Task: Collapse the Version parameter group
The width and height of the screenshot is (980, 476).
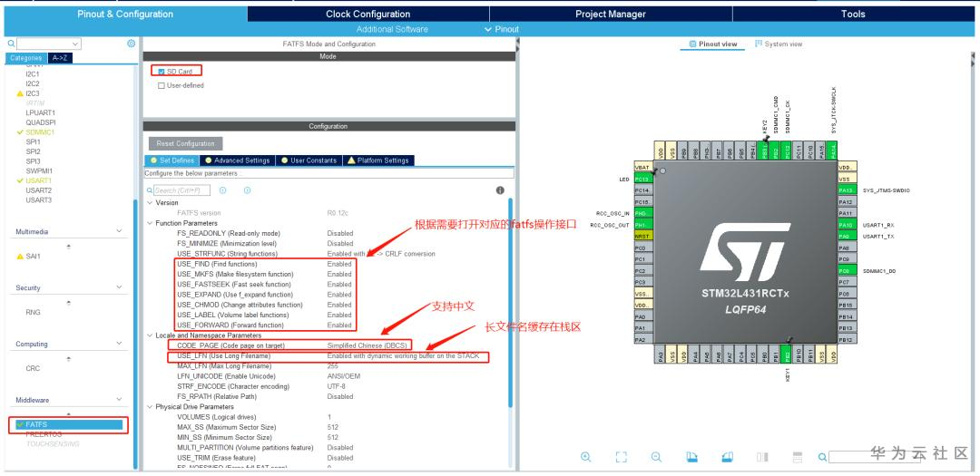Action: (150, 202)
